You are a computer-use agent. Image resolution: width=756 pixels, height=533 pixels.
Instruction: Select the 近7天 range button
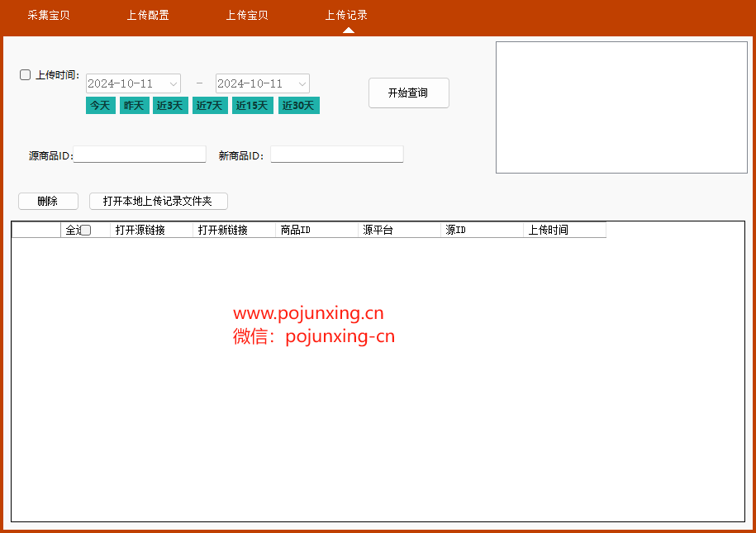[210, 106]
